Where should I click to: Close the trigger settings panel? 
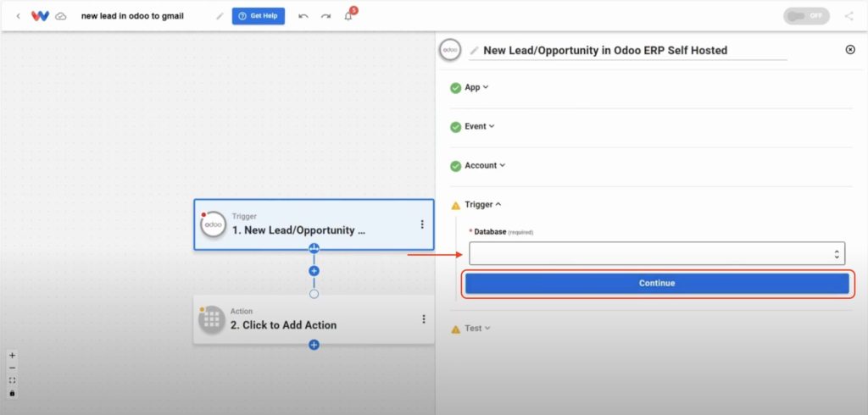tap(850, 49)
